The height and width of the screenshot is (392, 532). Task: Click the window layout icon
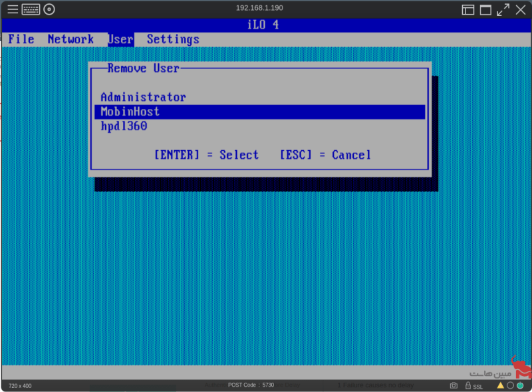point(468,10)
